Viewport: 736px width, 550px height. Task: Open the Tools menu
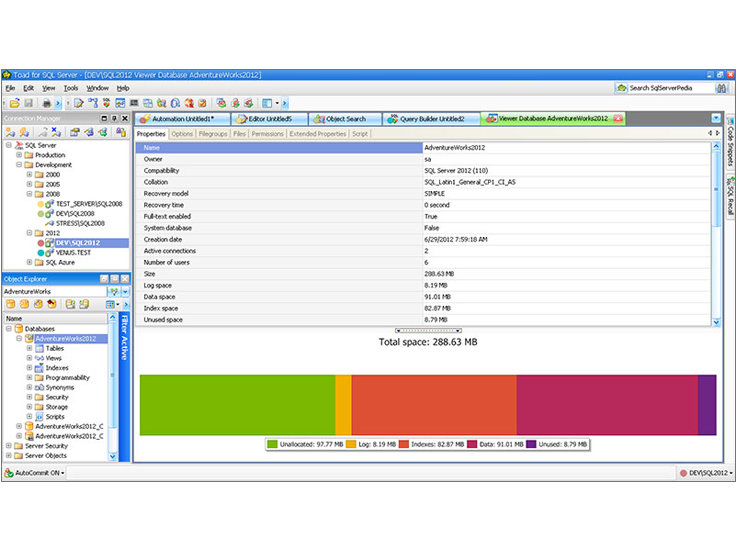pyautogui.click(x=71, y=88)
